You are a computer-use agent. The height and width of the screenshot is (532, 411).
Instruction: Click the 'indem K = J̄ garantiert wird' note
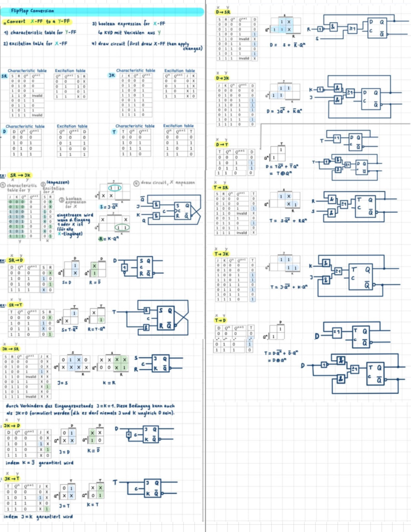pos(39,463)
